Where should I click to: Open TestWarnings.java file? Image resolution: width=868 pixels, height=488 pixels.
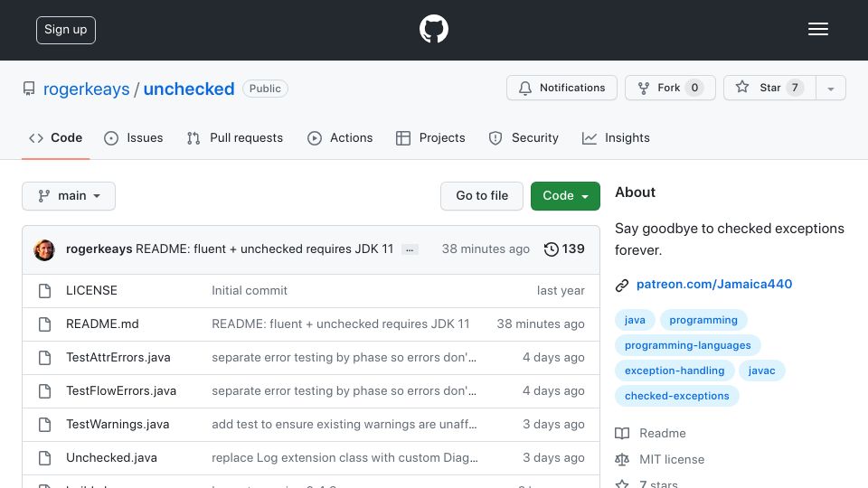118,425
